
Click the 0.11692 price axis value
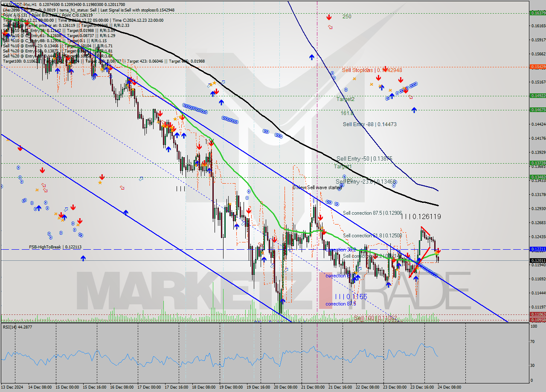[538, 279]
